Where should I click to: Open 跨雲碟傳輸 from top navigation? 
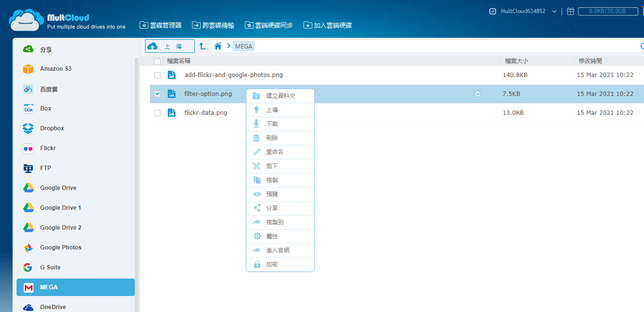(x=213, y=25)
